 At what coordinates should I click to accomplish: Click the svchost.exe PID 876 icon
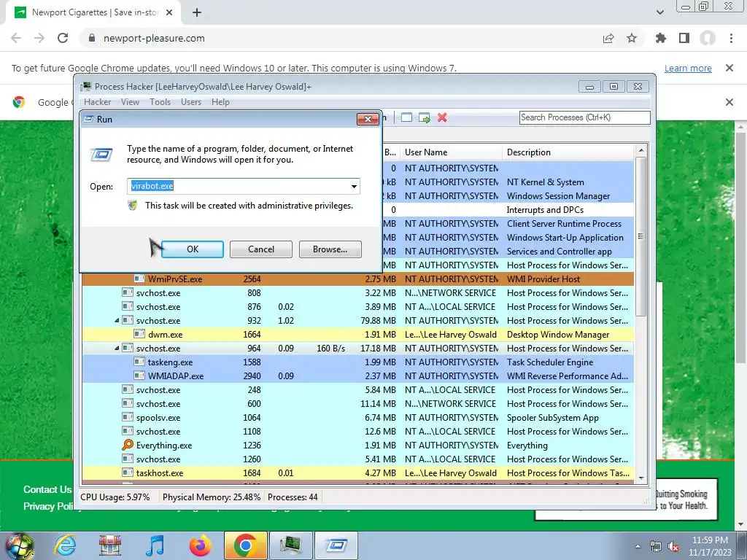pyautogui.click(x=127, y=306)
